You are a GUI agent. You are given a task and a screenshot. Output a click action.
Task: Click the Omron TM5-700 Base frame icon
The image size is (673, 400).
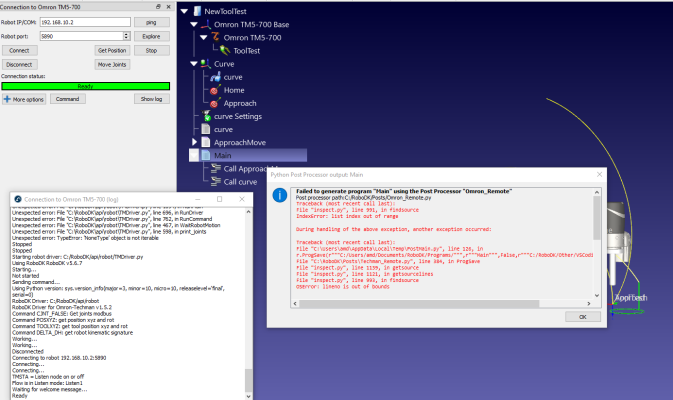click(206, 24)
